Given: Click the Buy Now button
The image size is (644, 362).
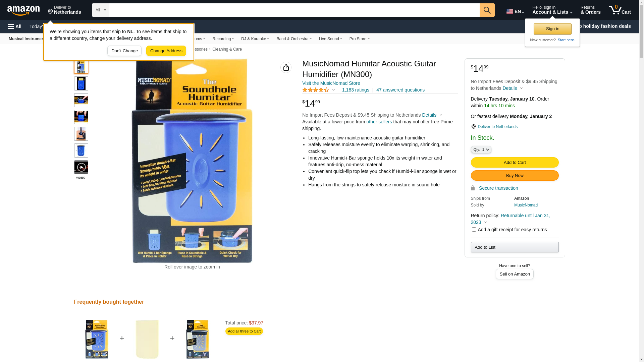Looking at the screenshot, I should tap(515, 176).
